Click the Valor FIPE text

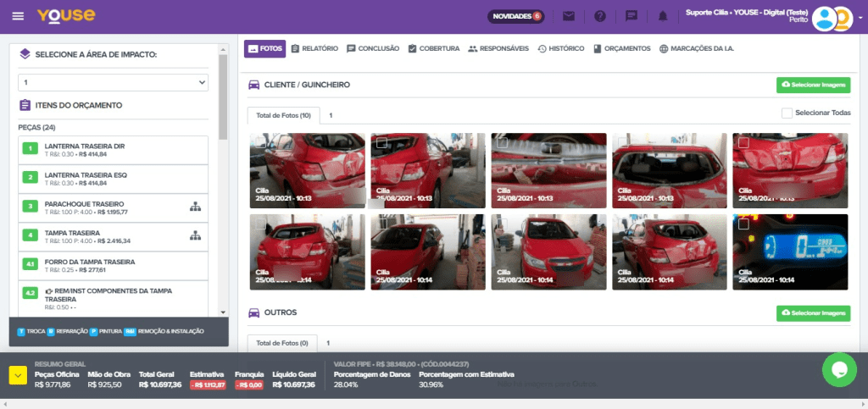(401, 364)
